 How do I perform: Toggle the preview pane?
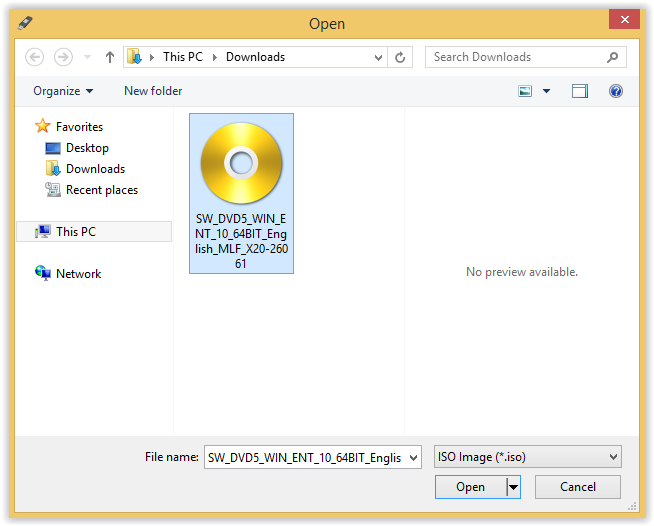580,91
